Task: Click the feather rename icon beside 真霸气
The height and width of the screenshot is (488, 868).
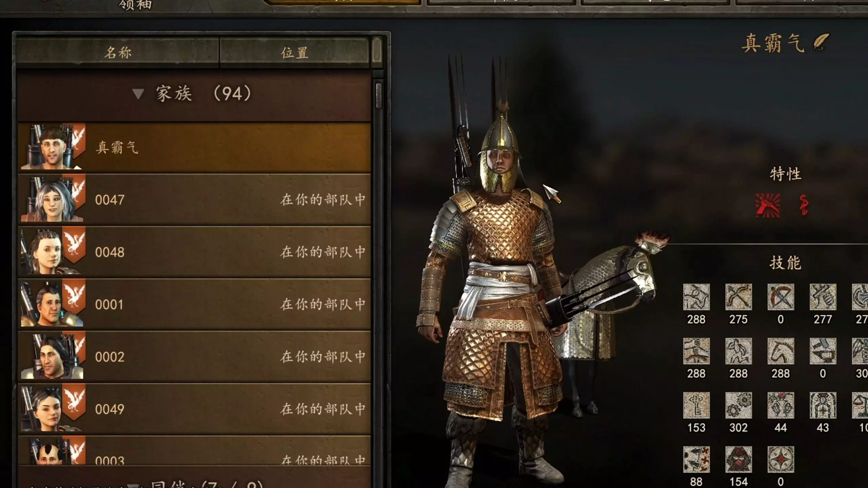Action: pos(821,42)
